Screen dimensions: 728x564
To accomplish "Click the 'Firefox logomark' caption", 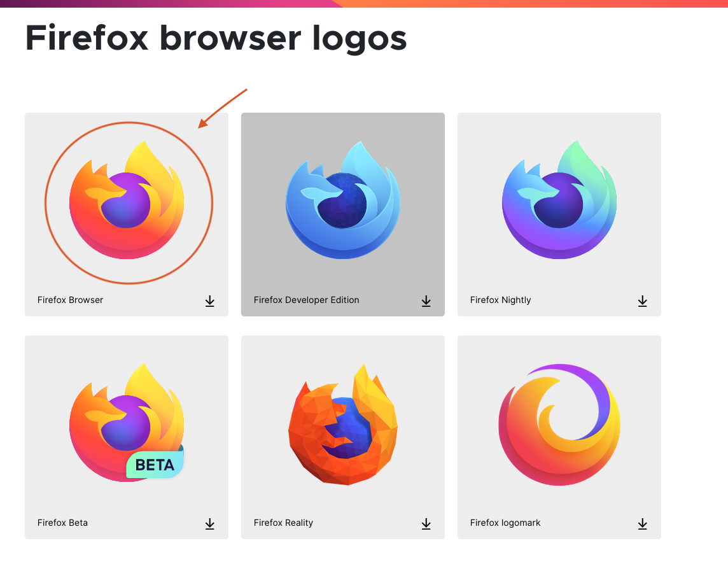I will (x=505, y=523).
